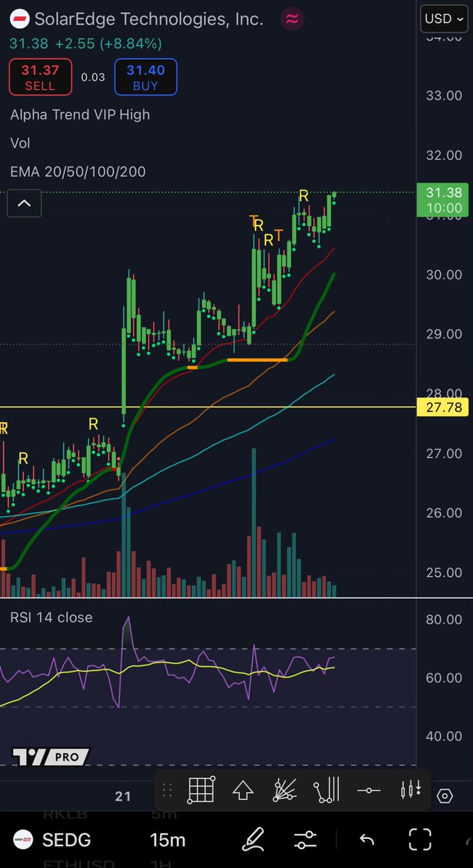
Task: Undo the last action arrow
Action: click(x=367, y=840)
